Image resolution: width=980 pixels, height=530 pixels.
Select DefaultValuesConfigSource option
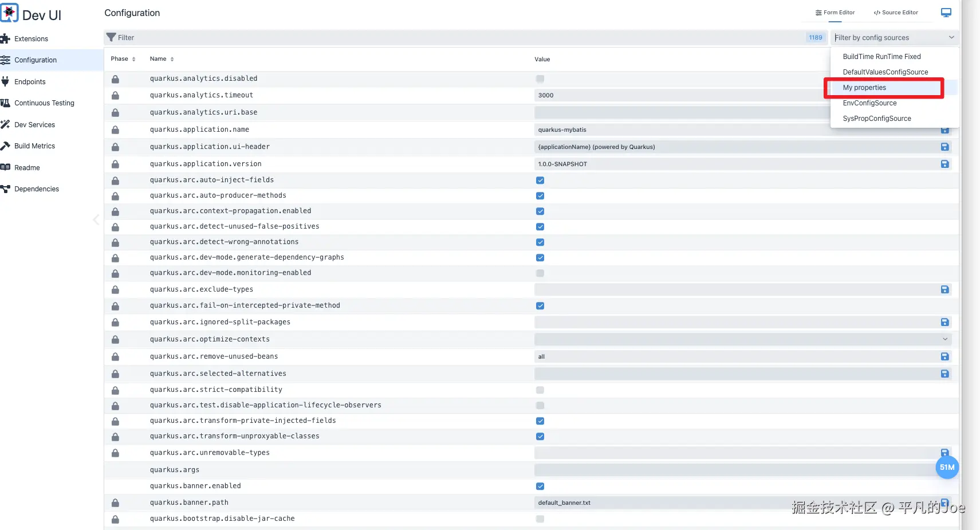pos(885,72)
